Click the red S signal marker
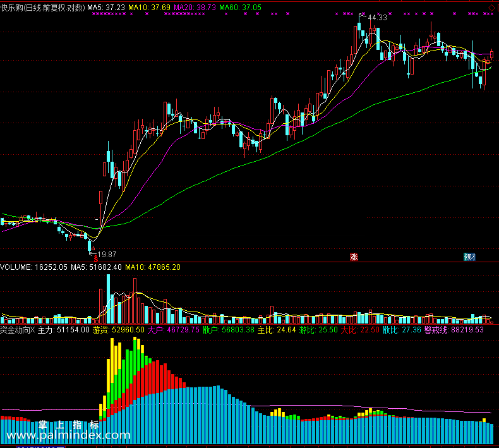The width and height of the screenshot is (499, 448). tap(96, 259)
